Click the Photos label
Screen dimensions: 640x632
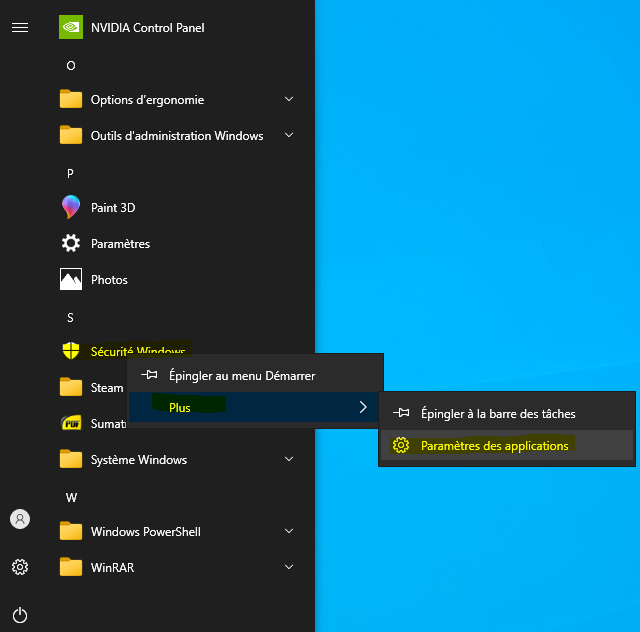[x=109, y=280]
